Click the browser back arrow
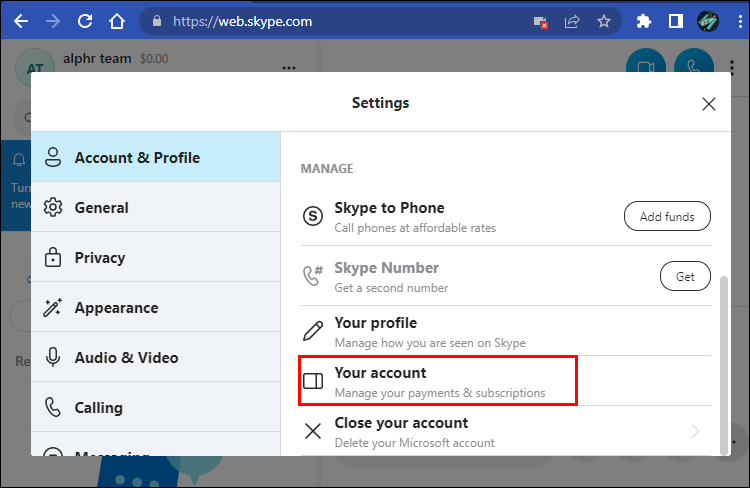 [x=20, y=20]
